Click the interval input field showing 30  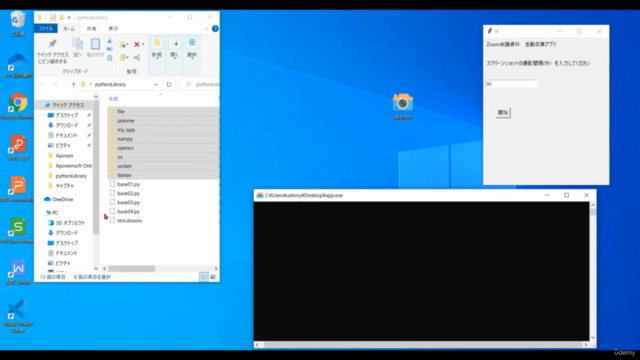pyautogui.click(x=511, y=84)
